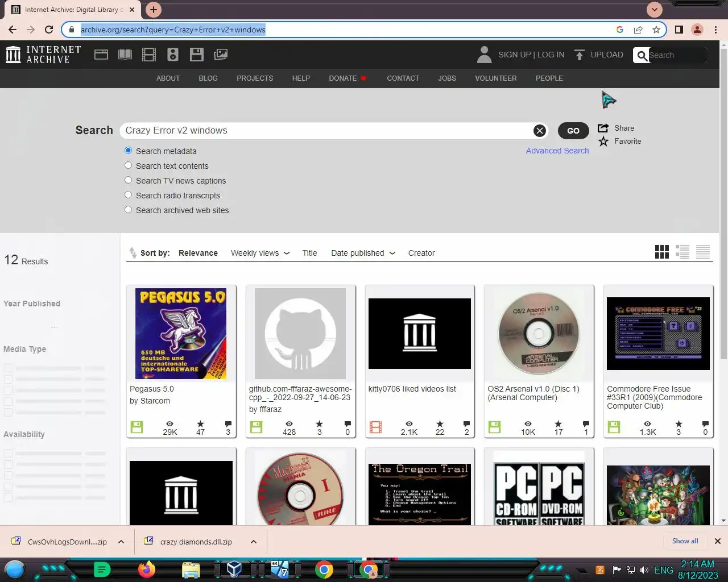Click SIGN UP | LOG IN link
Screen dimensions: 728x582
point(531,55)
